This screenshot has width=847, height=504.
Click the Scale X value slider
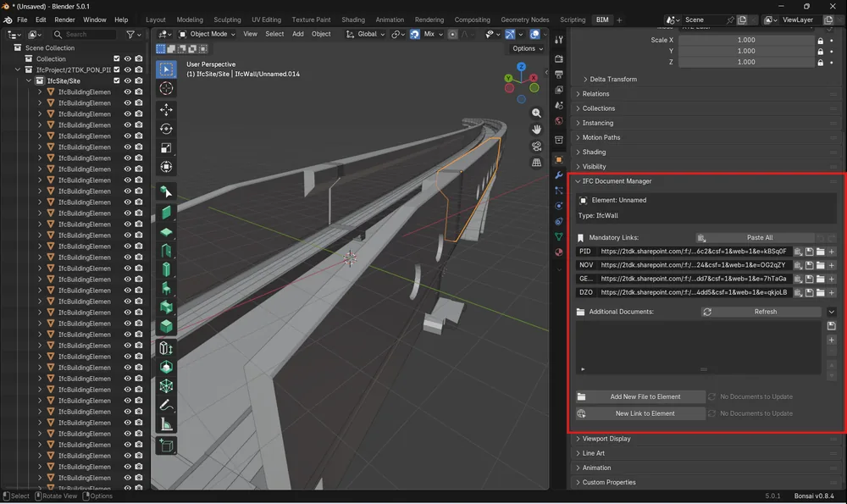tap(746, 41)
